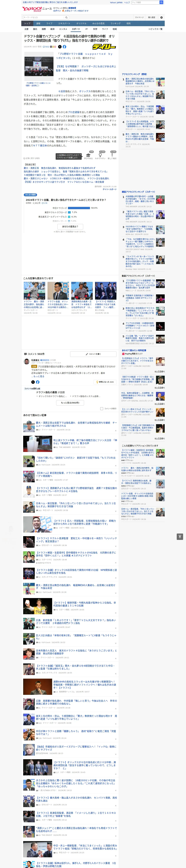
Task: Open the draft meeting article photo
Action: (39, 66)
